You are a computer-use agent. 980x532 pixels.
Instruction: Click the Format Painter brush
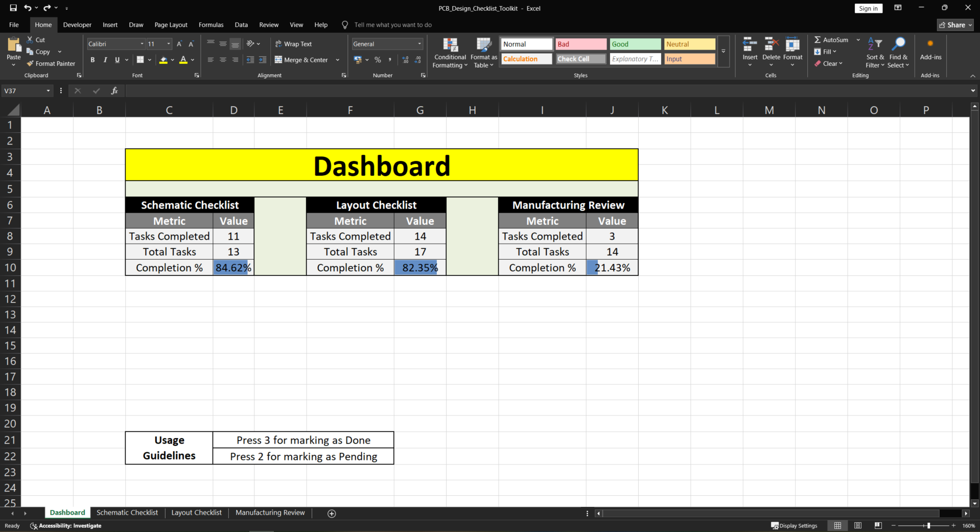[30, 63]
